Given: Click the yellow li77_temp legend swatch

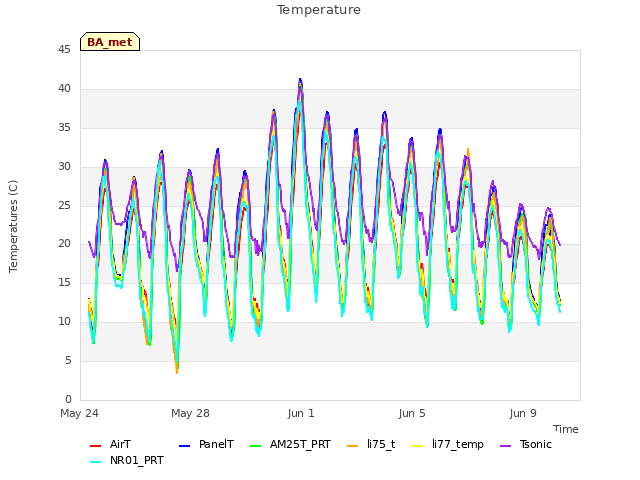Looking at the screenshot, I should click(418, 446).
